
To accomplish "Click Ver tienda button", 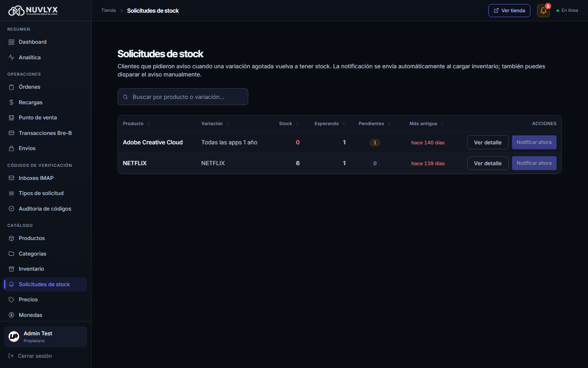I will (x=509, y=11).
